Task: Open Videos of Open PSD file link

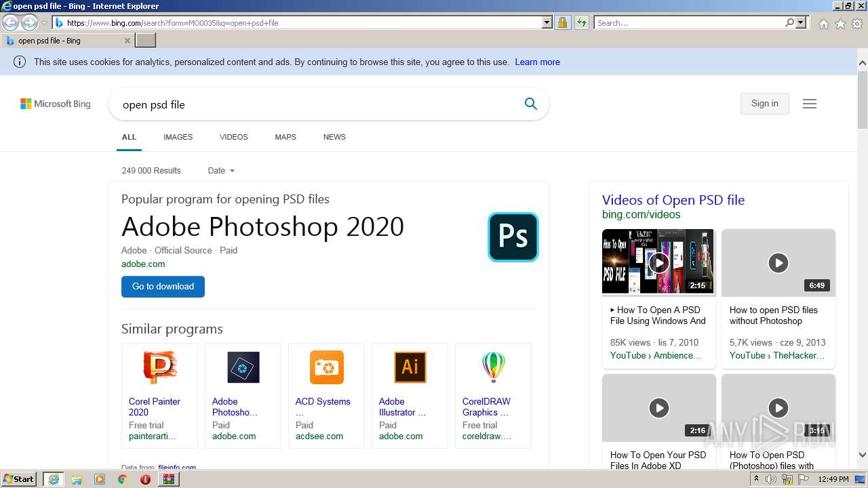Action: 673,200
